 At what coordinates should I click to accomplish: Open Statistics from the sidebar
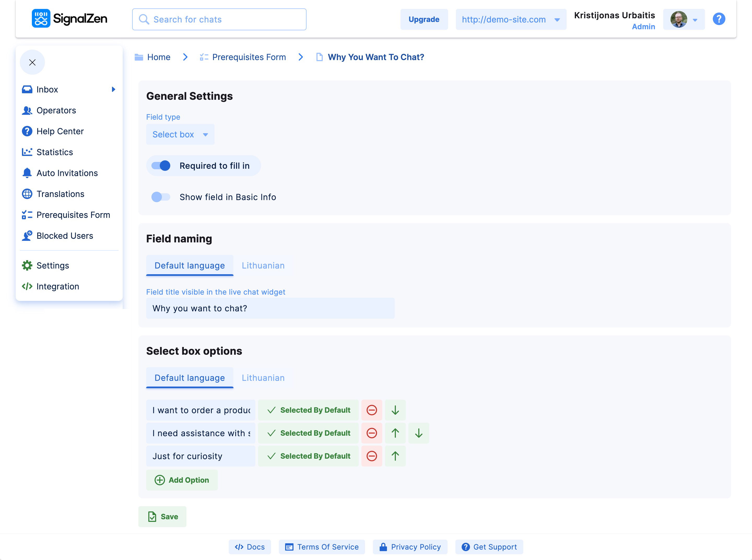point(54,152)
